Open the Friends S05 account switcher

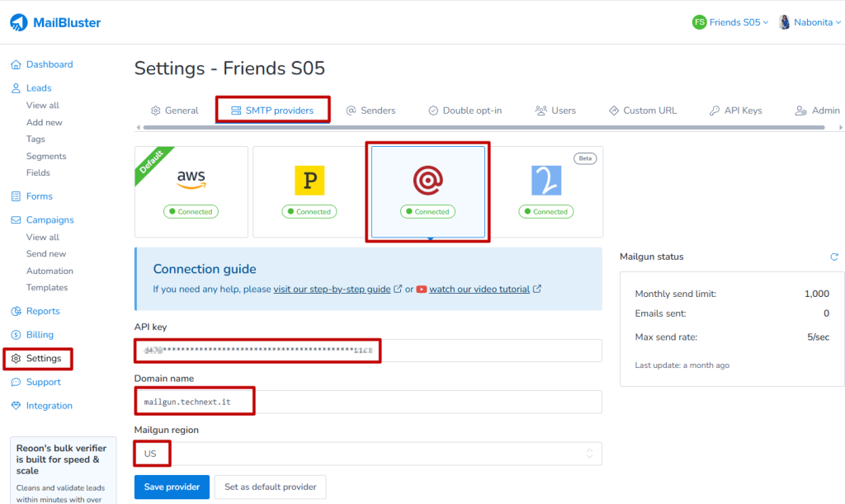coord(729,22)
